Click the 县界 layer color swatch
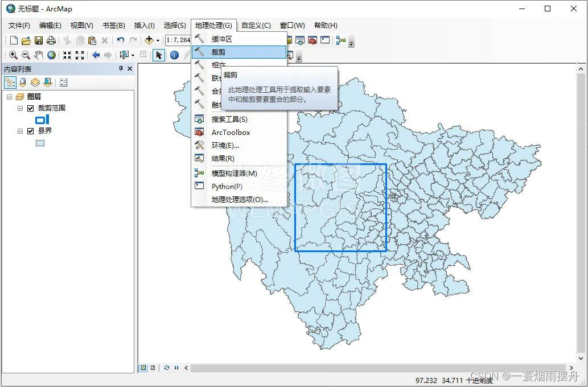This screenshot has height=387, width=588. (40, 143)
